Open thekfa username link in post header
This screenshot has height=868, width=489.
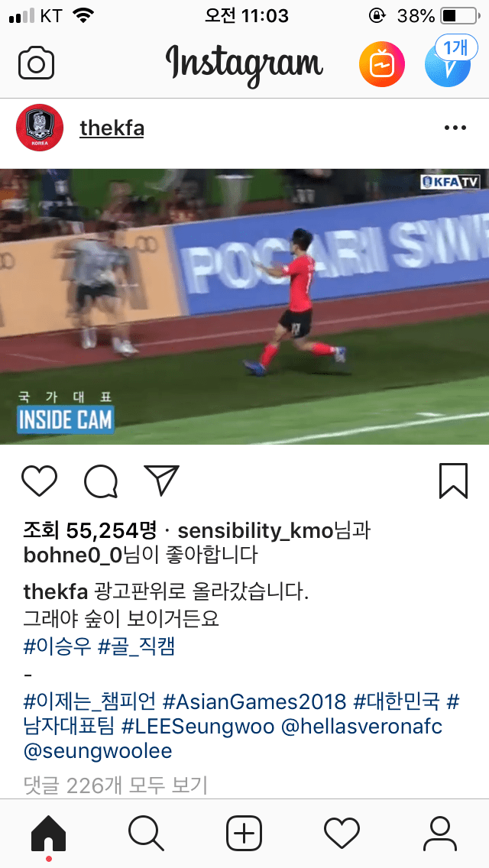pos(112,128)
